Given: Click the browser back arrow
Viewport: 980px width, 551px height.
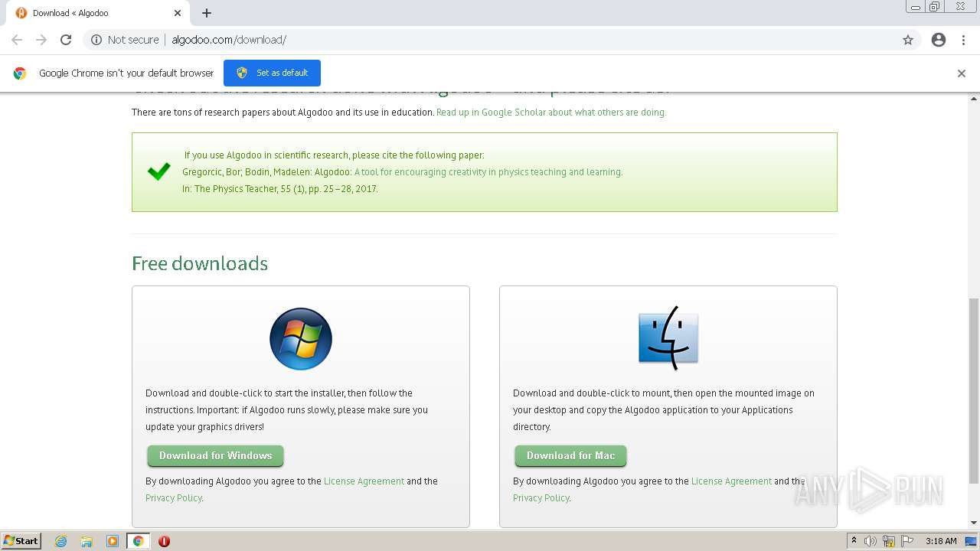Looking at the screenshot, I should coord(17,40).
